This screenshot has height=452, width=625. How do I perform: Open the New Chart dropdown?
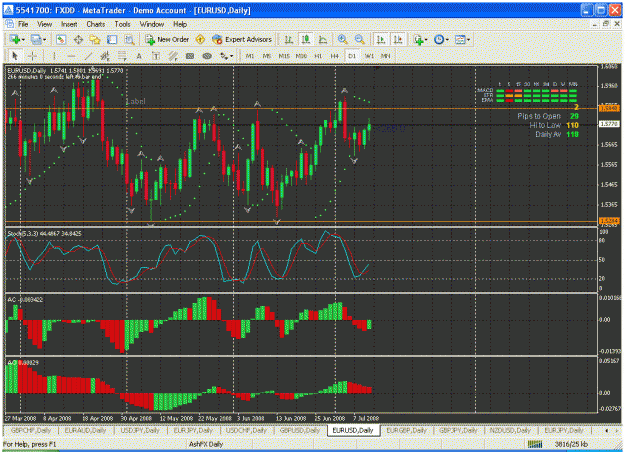point(17,39)
